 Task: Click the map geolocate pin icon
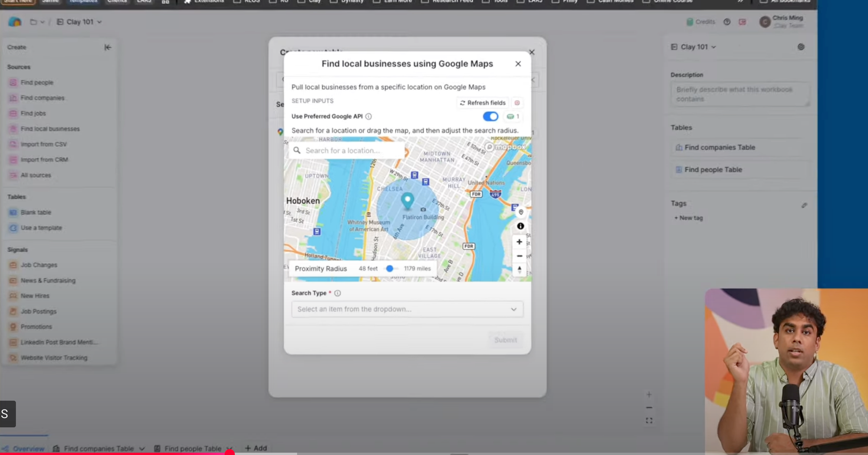(x=521, y=212)
